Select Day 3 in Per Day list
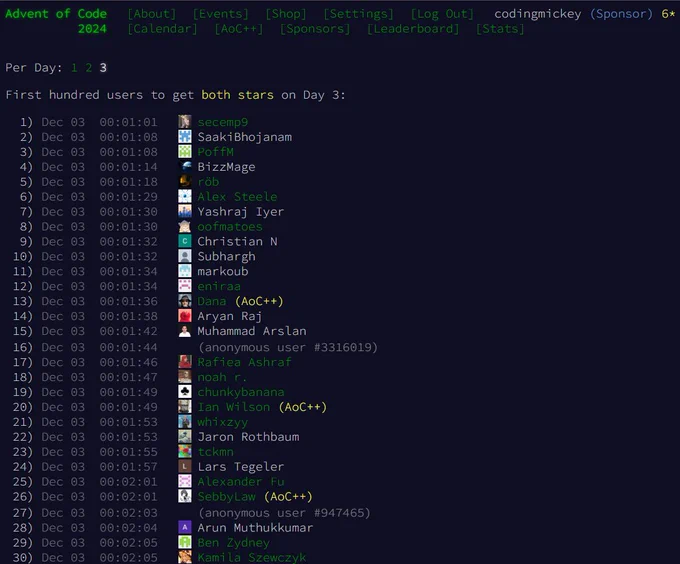This screenshot has height=564, width=680. [x=103, y=68]
